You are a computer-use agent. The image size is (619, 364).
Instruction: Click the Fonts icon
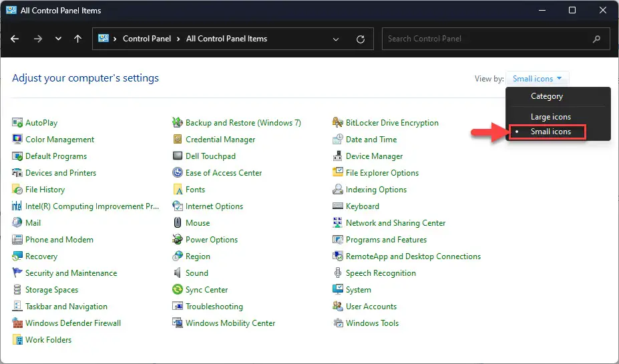tap(178, 190)
